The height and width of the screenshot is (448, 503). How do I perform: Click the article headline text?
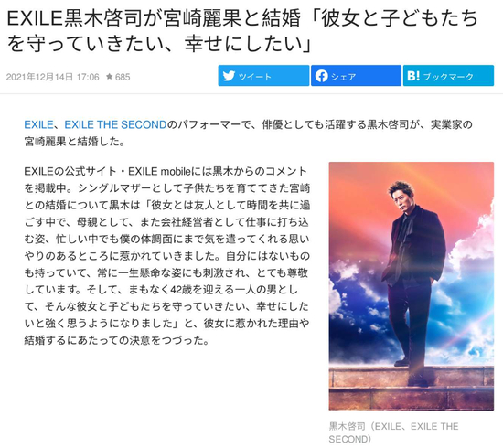242,31
